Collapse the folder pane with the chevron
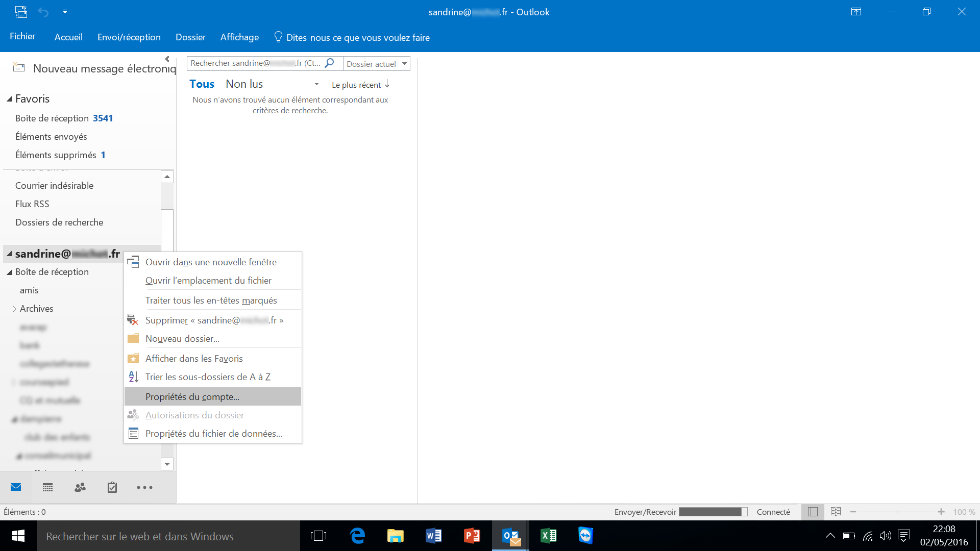The height and width of the screenshot is (551, 980). click(x=167, y=59)
